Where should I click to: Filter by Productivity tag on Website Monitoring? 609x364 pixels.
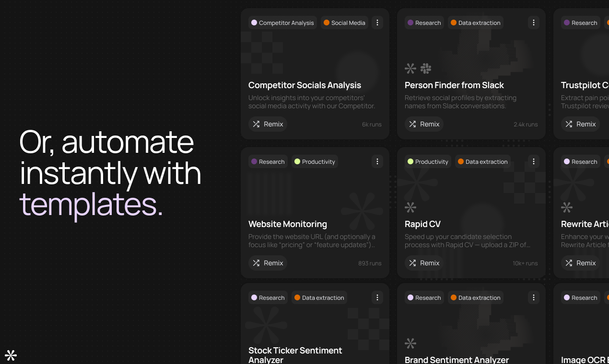pos(314,162)
